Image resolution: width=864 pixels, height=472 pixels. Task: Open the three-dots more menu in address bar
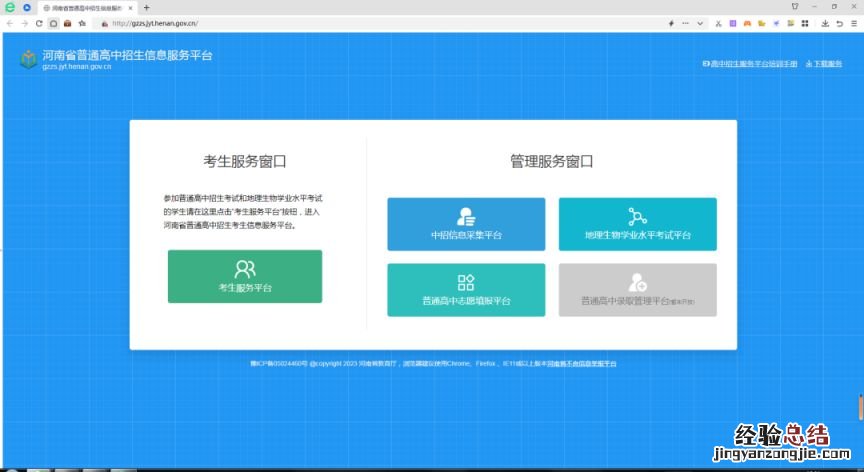pos(686,23)
